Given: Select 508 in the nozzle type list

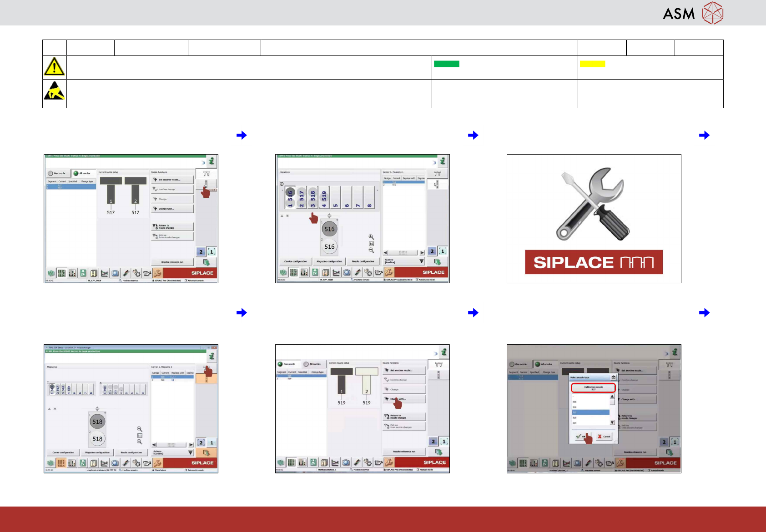Looking at the screenshot, I should [x=590, y=402].
